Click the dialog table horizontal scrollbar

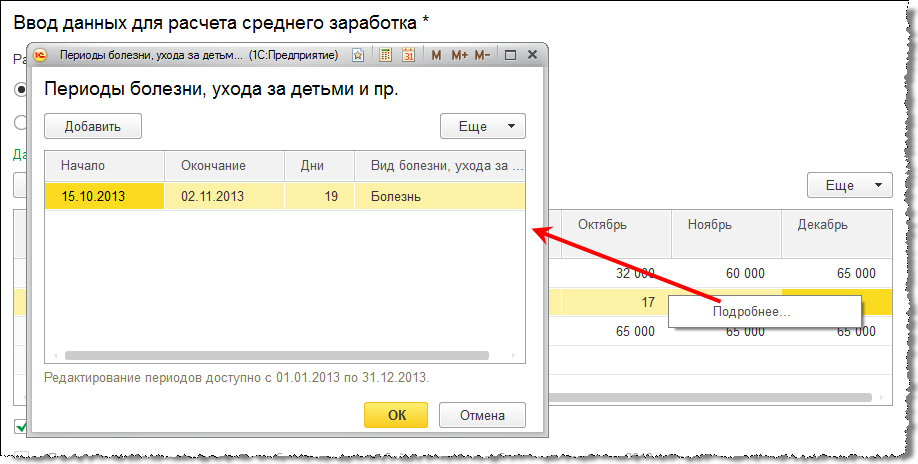point(276,355)
